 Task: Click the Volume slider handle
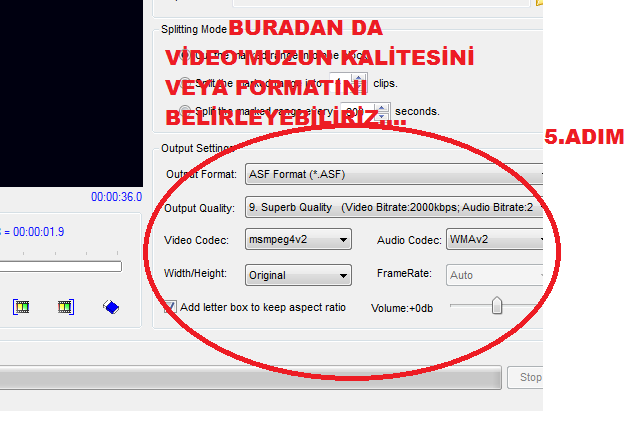497,306
